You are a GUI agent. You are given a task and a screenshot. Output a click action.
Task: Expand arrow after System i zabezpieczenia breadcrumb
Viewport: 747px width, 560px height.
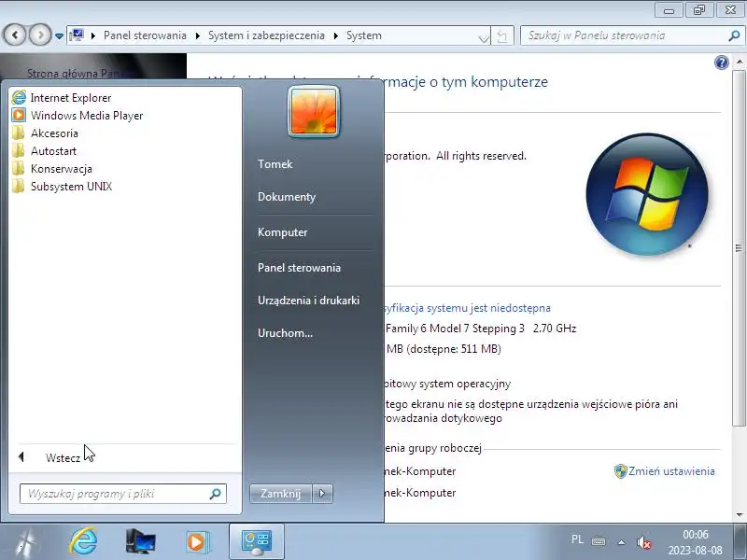point(336,35)
